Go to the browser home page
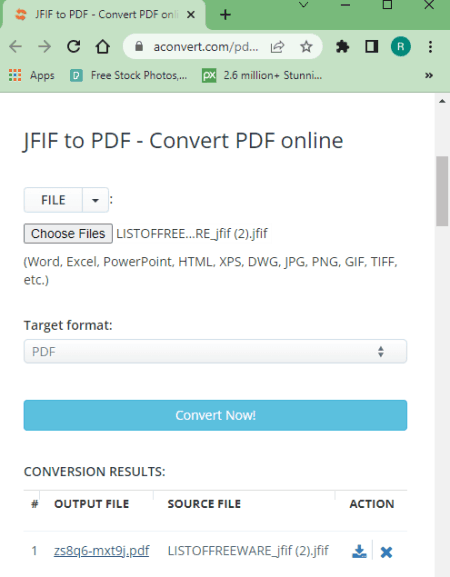This screenshot has width=450, height=577. [103, 47]
